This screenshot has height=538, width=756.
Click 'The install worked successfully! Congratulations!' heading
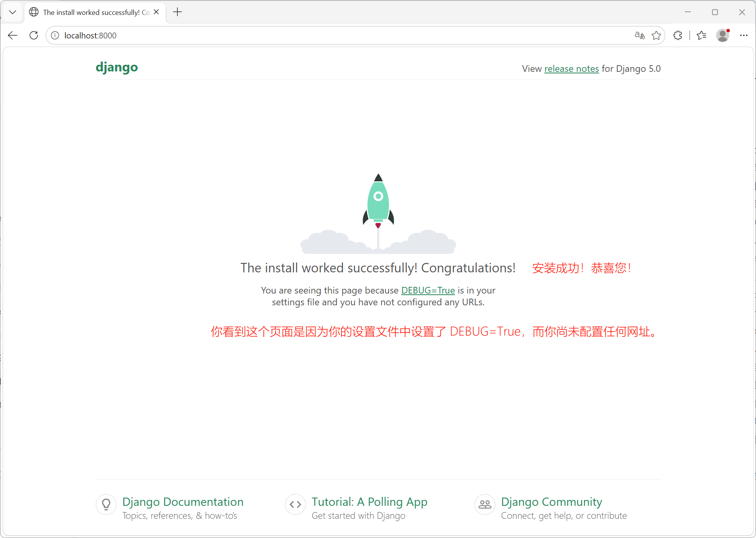pos(378,268)
